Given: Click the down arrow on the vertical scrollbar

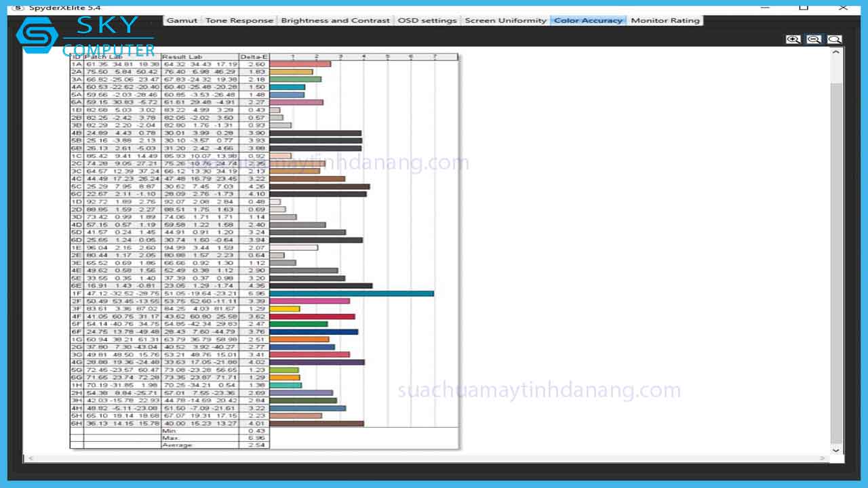Looking at the screenshot, I should point(835,449).
